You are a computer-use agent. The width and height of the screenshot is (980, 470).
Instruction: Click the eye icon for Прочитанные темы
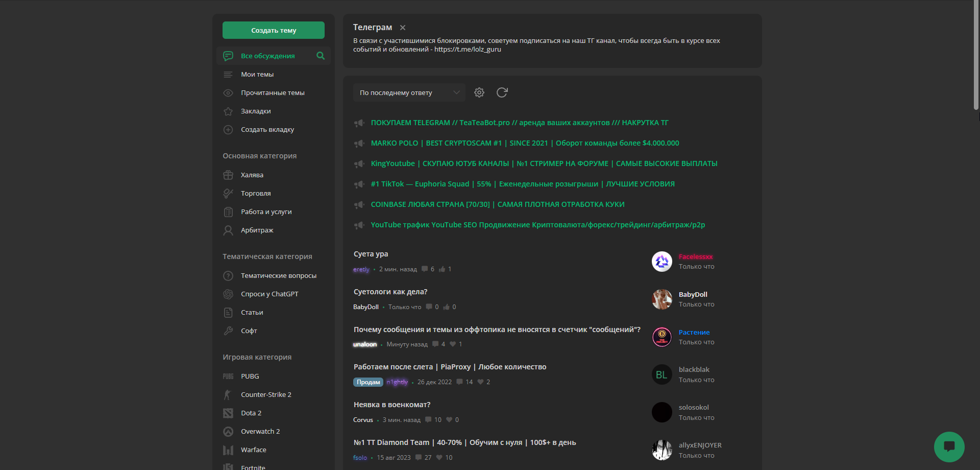click(x=228, y=93)
